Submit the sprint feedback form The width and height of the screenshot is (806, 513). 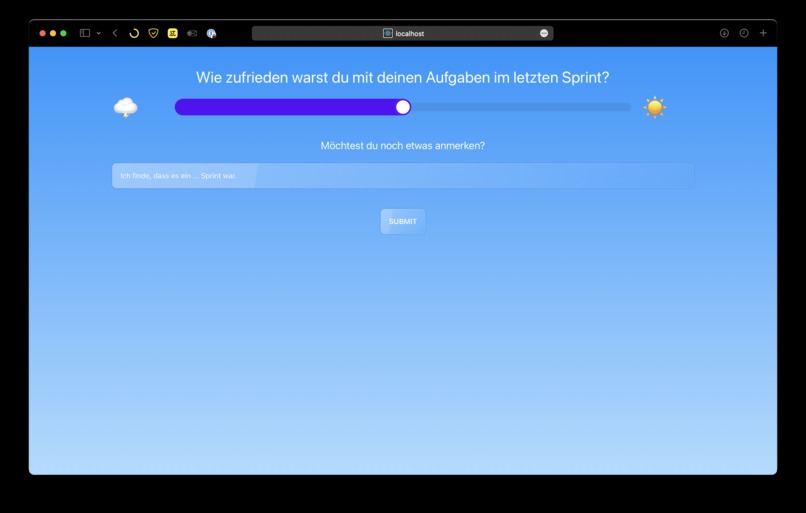(x=403, y=222)
